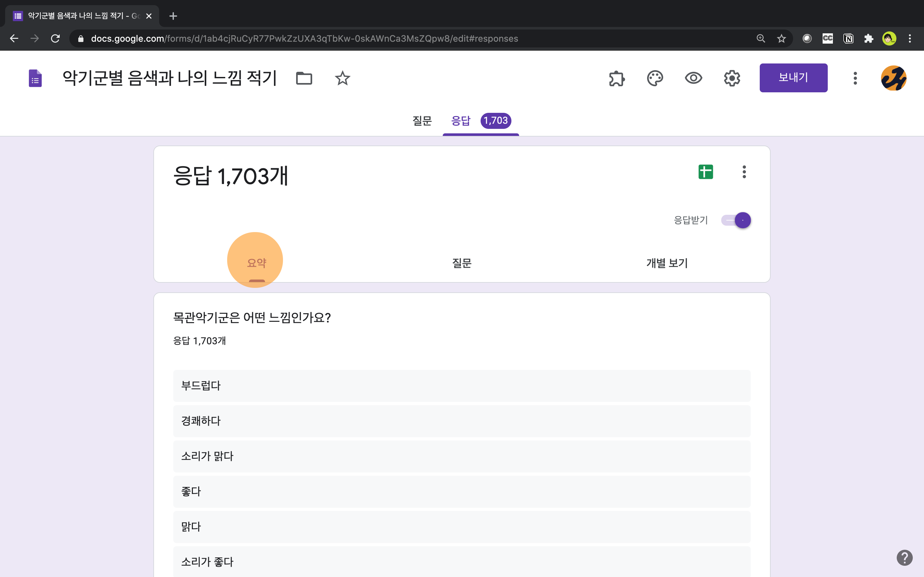Click the Google account avatar in the form header
Screen dimensions: 924x577
(x=894, y=78)
